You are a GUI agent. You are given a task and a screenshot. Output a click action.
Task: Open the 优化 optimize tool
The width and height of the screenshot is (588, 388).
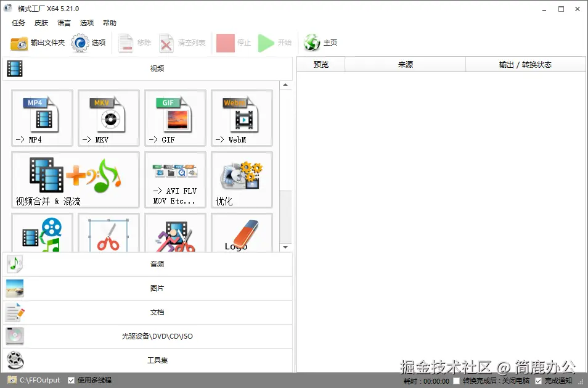(242, 180)
